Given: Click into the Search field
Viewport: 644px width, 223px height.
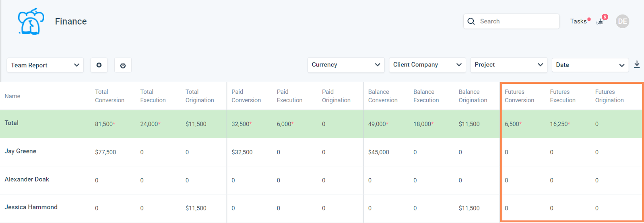Looking at the screenshot, I should [x=511, y=21].
